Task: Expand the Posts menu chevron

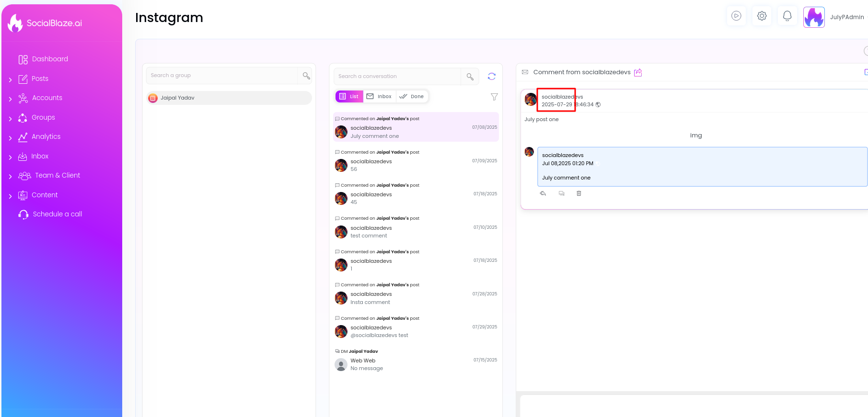Action: (10, 79)
